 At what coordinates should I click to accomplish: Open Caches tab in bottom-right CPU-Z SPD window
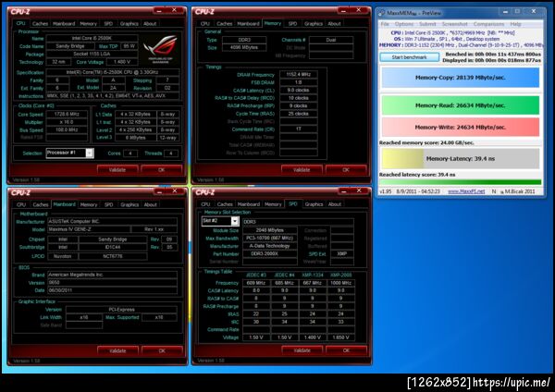(225, 204)
